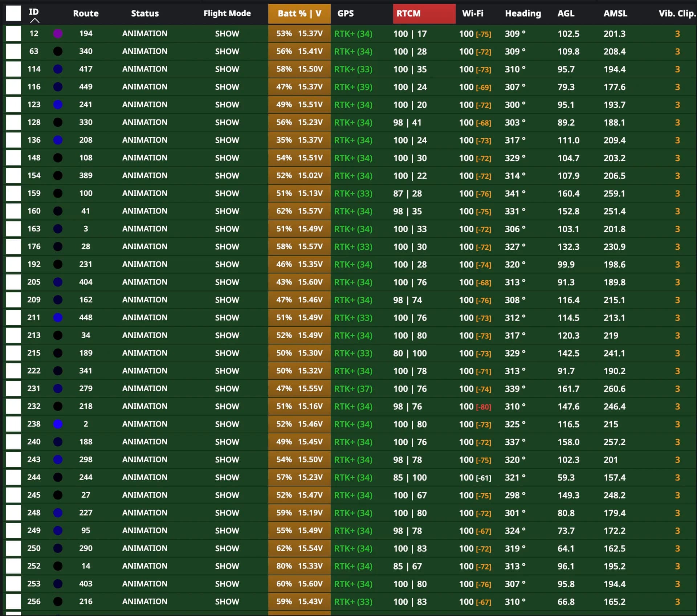Check the box for drone ID 159
Viewport: 697px width, 616px height.
[13, 193]
